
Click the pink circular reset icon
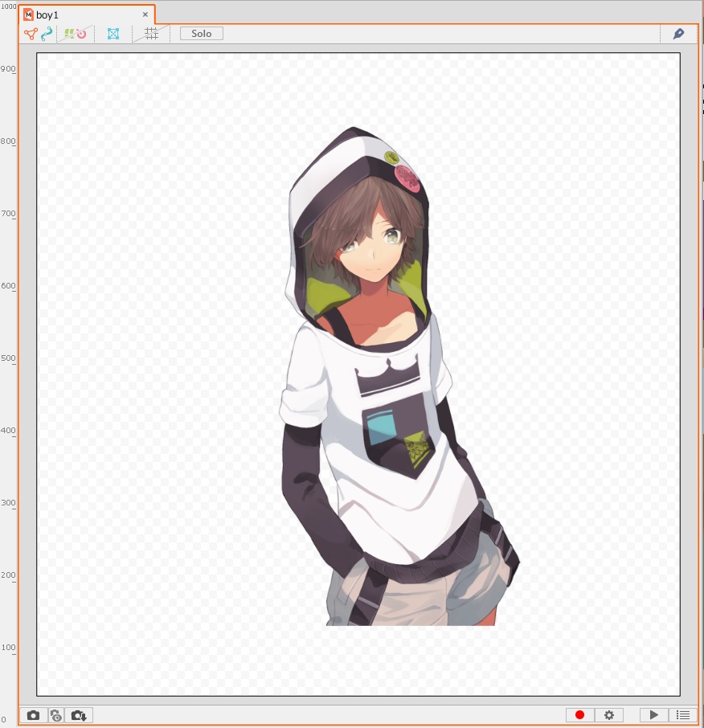82,34
